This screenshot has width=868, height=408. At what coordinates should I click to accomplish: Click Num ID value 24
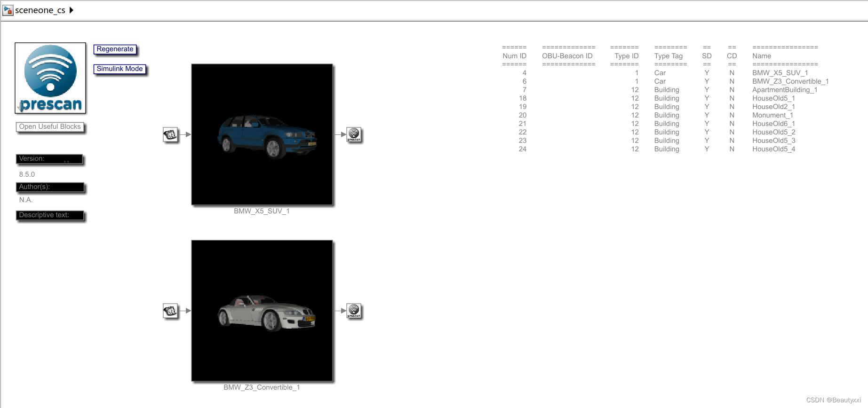point(523,149)
